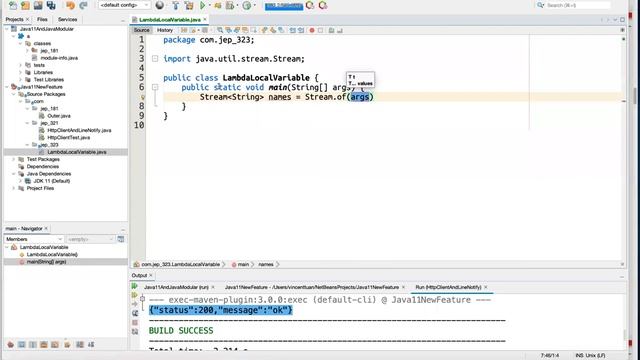Click the Stop Macro Recording square icon
The height and width of the screenshot is (360, 640).
coord(320,30)
